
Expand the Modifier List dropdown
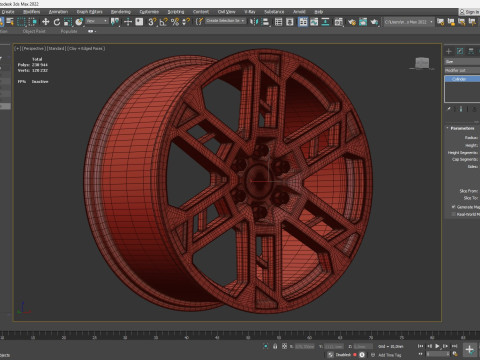(x=462, y=70)
